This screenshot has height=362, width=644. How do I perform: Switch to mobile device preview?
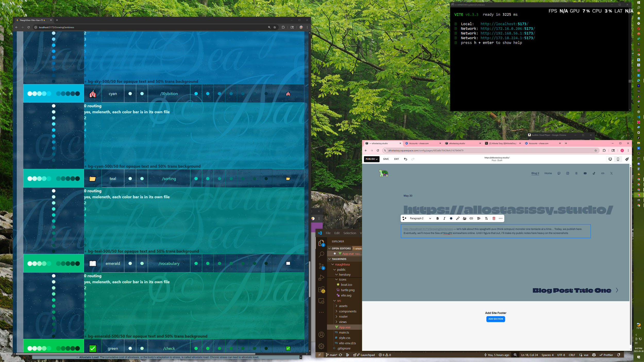(618, 159)
